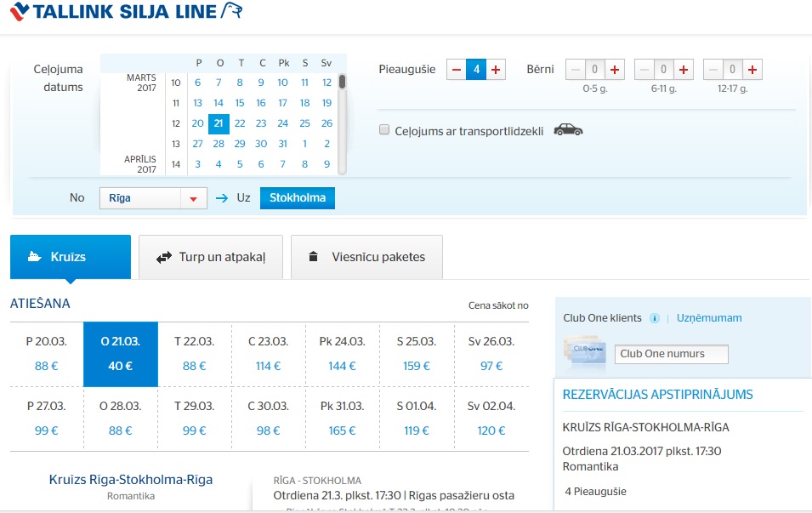Image resolution: width=812 pixels, height=513 pixels.
Task: Focus the Club One numurs field
Action: (671, 354)
